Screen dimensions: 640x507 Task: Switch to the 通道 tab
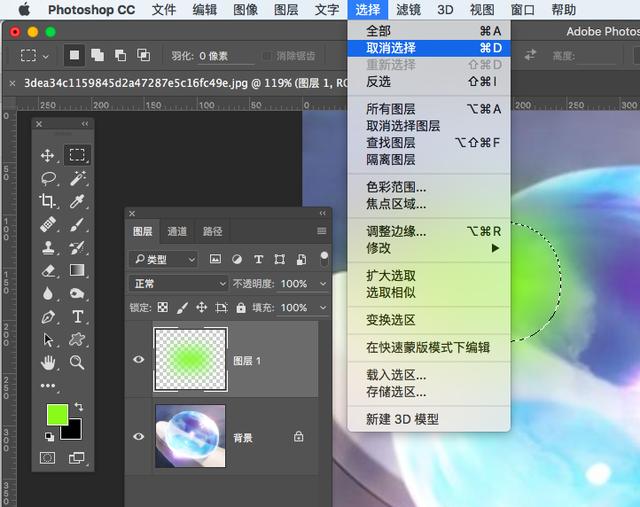[177, 231]
